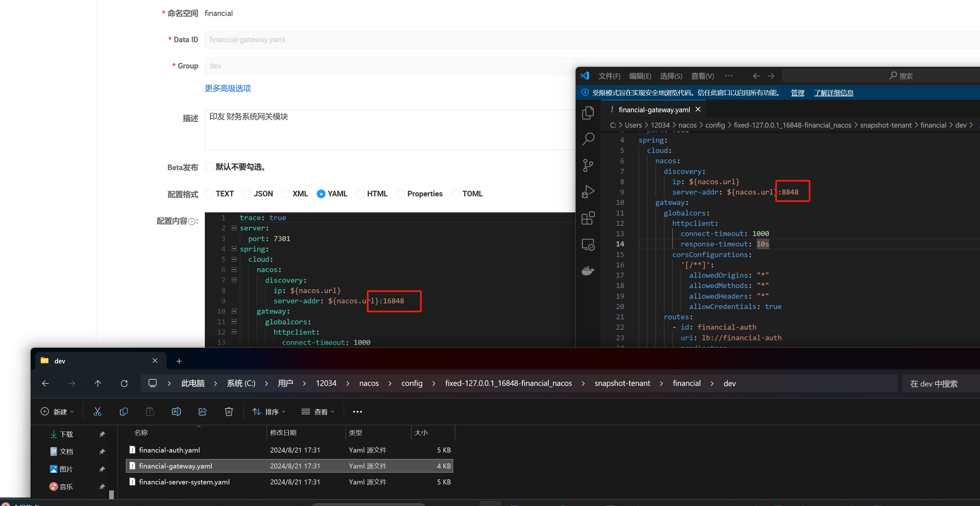The width and height of the screenshot is (980, 506).
Task: Click the Paste icon in File Explorer toolbar
Action: click(x=150, y=412)
